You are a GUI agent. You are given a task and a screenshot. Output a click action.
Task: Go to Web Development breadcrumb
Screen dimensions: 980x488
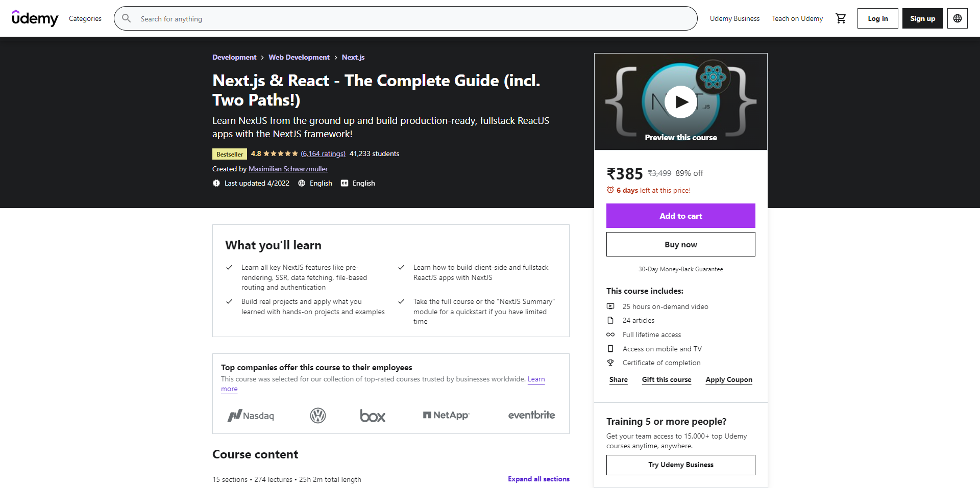click(x=299, y=57)
